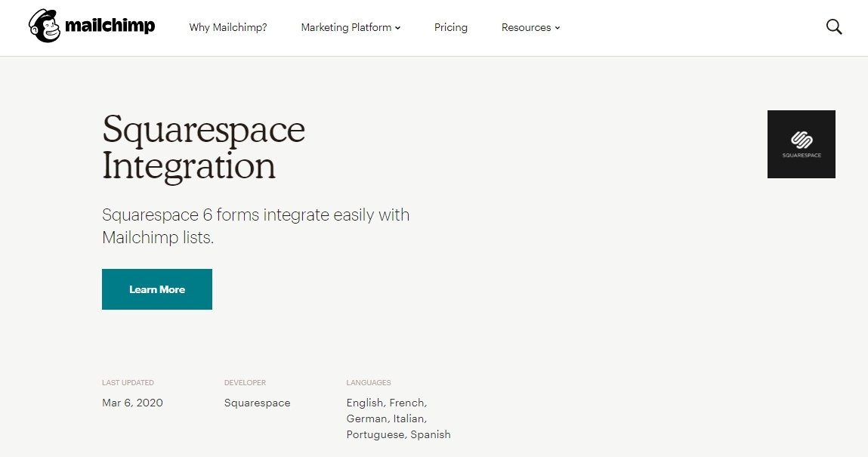Click the LAST UPDATED label
Screen dimensions: 868x457
(x=128, y=382)
